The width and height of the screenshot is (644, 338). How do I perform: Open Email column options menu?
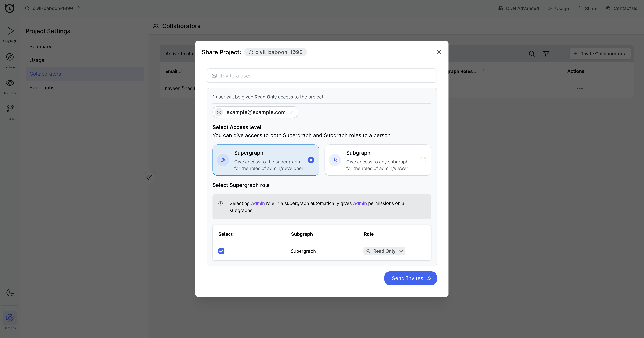coord(188,71)
